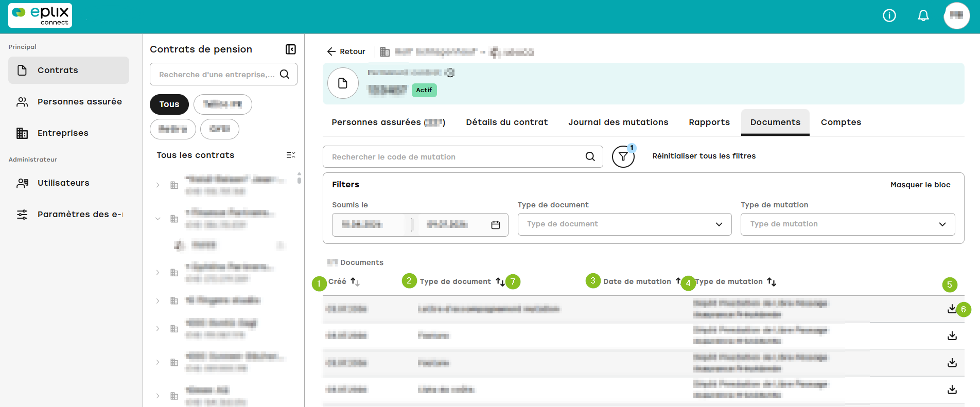980x407 pixels.
Task: Collapse the second expanded company in tree
Action: pos(157,219)
